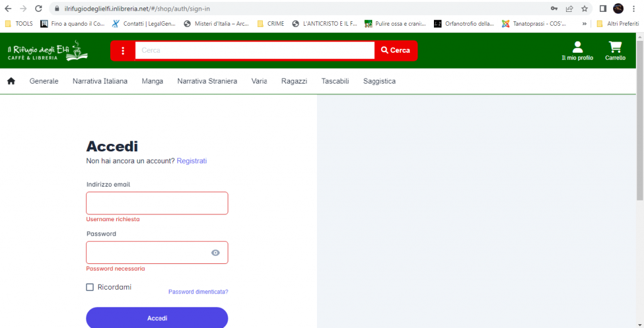Focus the Password input field

click(x=157, y=253)
